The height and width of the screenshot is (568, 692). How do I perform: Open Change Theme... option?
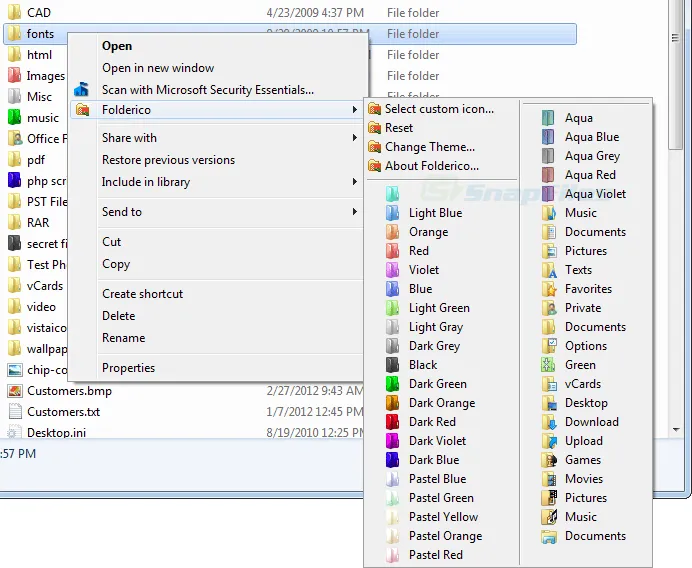pos(430,147)
